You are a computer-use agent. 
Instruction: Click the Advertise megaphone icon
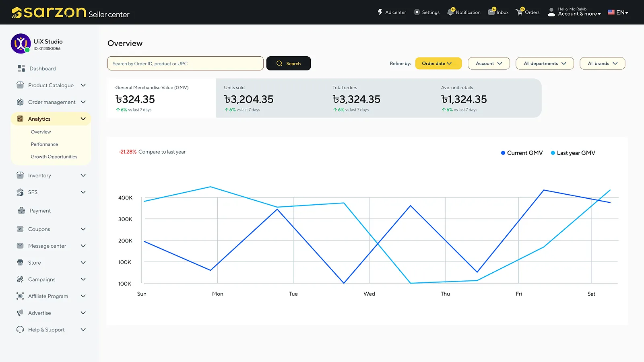coord(20,313)
